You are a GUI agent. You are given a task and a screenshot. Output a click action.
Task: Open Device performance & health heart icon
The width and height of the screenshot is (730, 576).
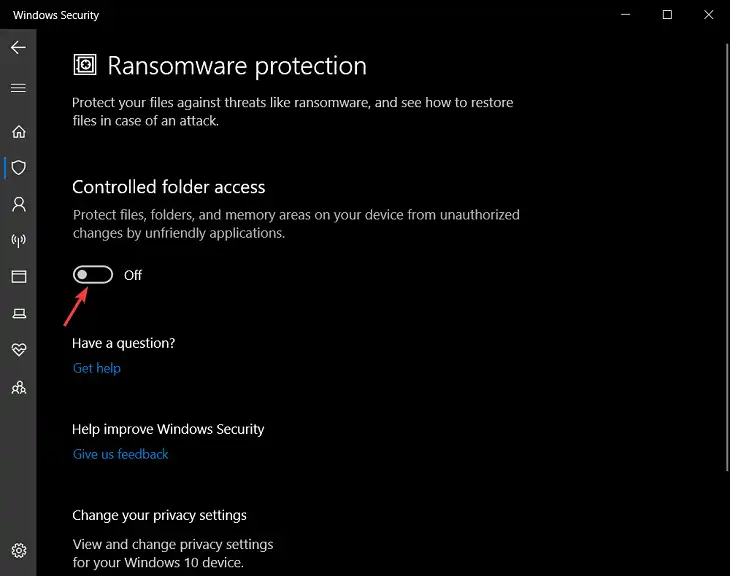click(x=19, y=349)
